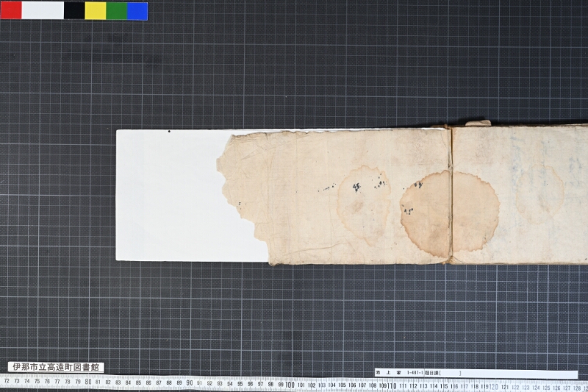Click the 110 mark on the ruler
The height and width of the screenshot is (392, 588).
click(392, 385)
